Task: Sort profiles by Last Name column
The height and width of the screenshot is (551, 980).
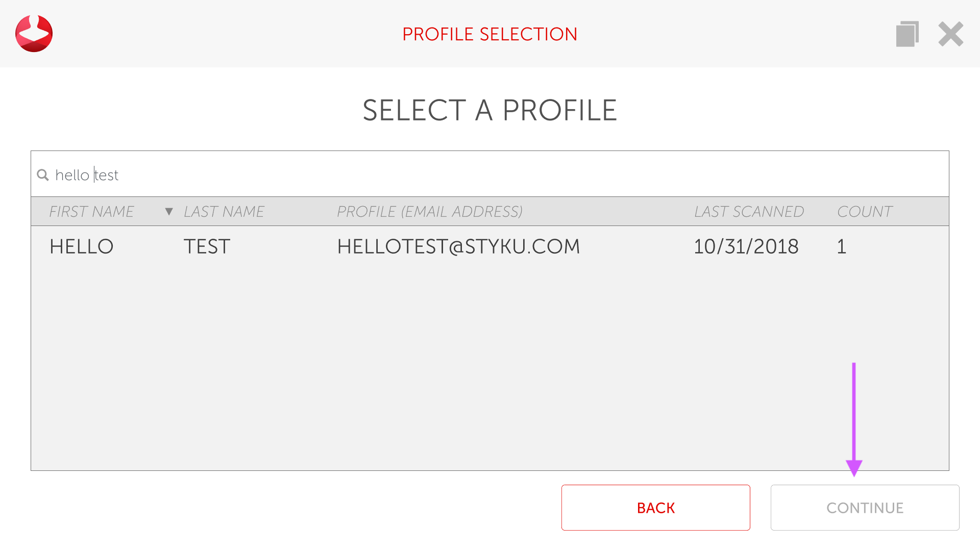Action: (x=224, y=211)
